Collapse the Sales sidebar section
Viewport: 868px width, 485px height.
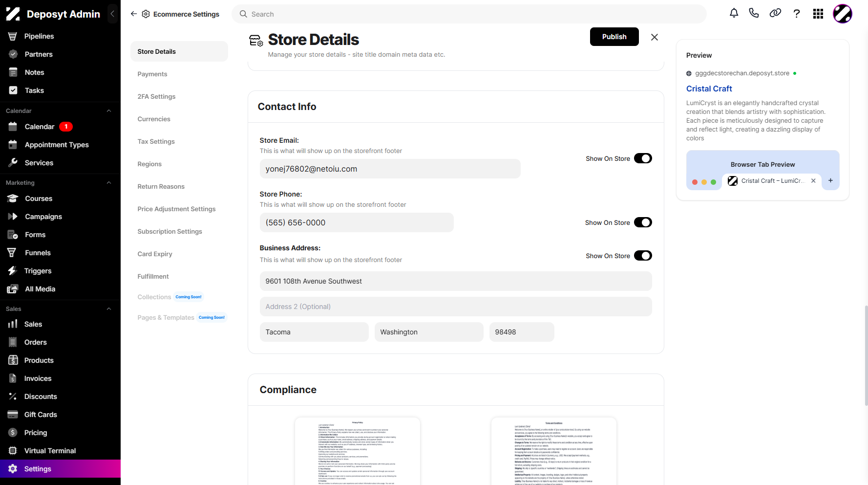pos(109,309)
